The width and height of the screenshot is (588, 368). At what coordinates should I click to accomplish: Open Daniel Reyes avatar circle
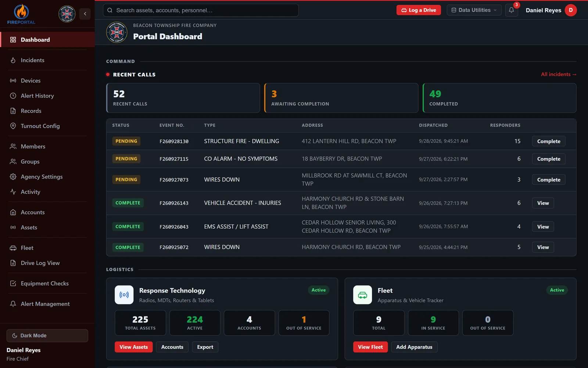pos(571,10)
